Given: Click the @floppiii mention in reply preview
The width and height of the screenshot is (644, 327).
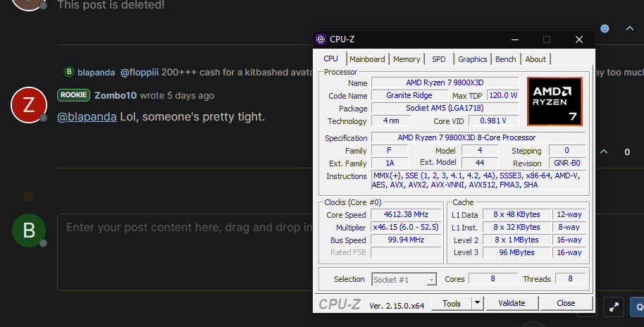Looking at the screenshot, I should [140, 73].
